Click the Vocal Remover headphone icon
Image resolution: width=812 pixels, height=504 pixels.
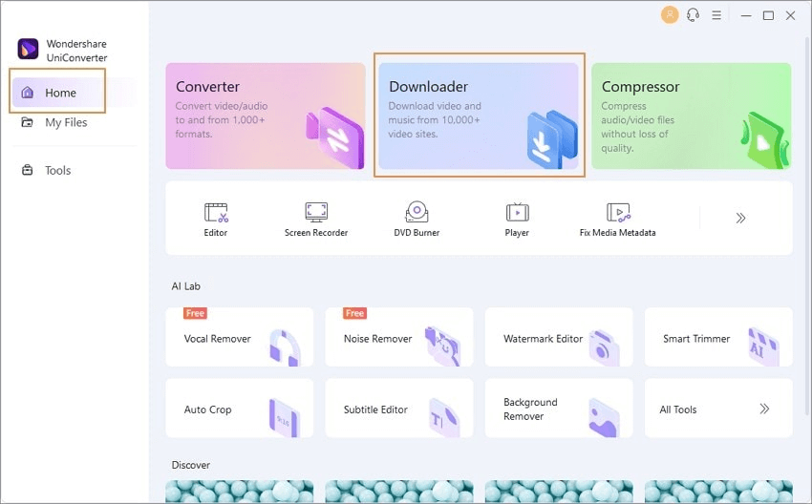285,347
